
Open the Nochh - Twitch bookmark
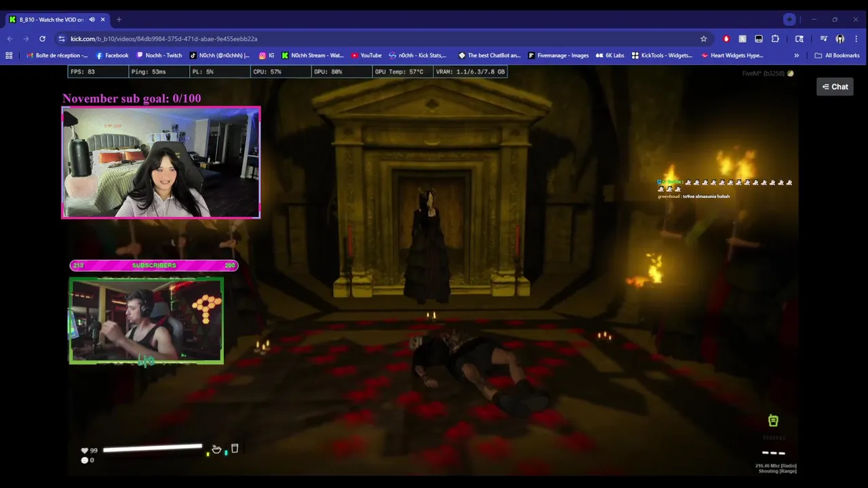[x=159, y=56]
